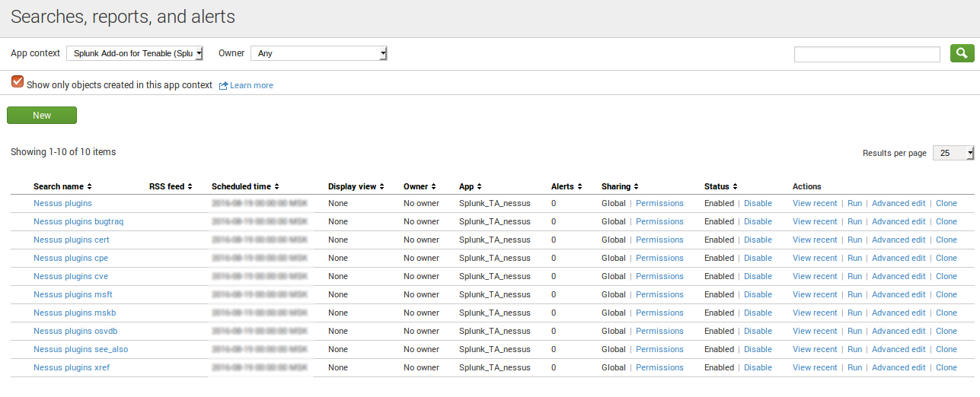The width and height of the screenshot is (980, 397).
Task: Run the Nessus plugins xref search
Action: (854, 368)
